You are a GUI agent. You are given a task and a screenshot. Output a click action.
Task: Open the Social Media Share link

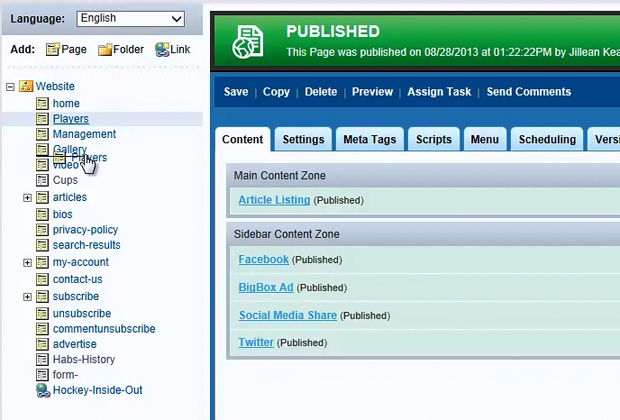[288, 315]
